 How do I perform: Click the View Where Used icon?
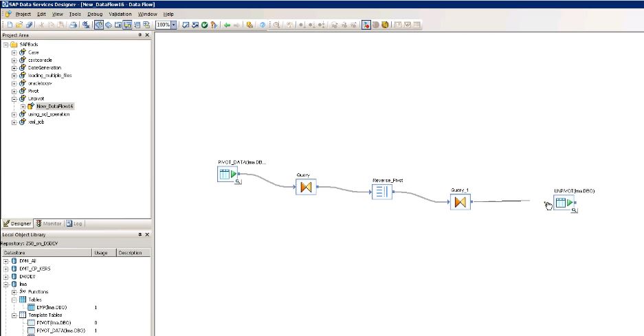[x=214, y=25]
